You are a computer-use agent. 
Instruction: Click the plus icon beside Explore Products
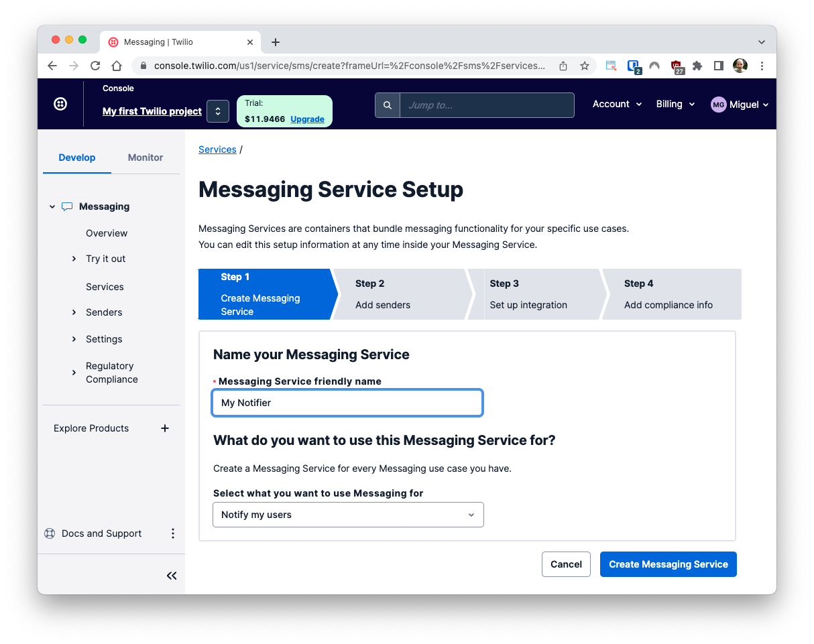[x=165, y=428]
